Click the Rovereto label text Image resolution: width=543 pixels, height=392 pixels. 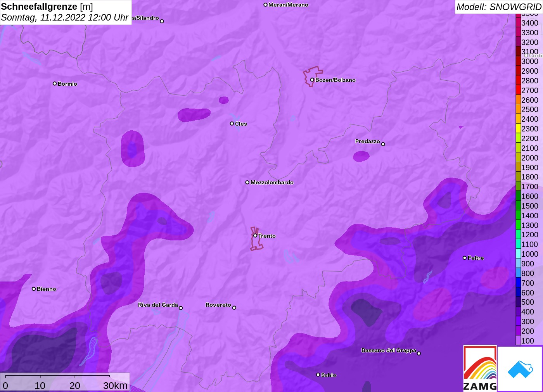click(218, 305)
